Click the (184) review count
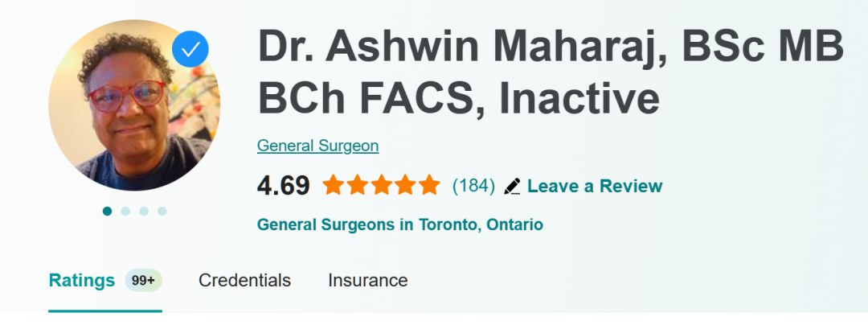868x325 pixels. (473, 187)
